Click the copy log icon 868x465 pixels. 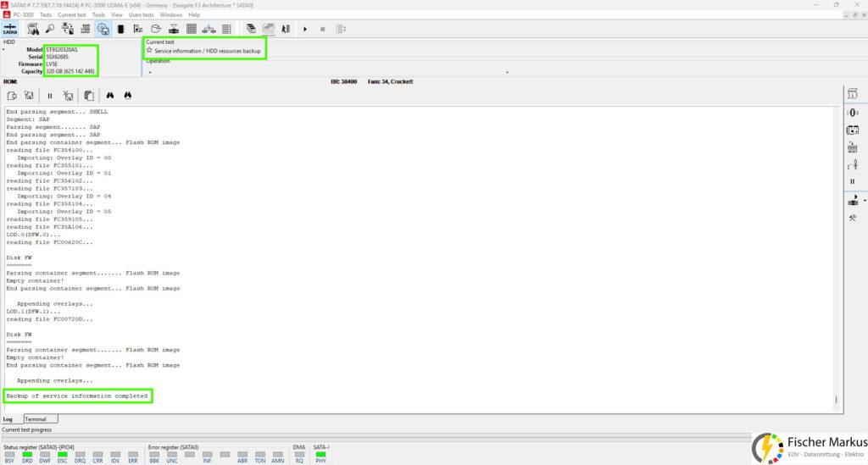click(x=88, y=96)
